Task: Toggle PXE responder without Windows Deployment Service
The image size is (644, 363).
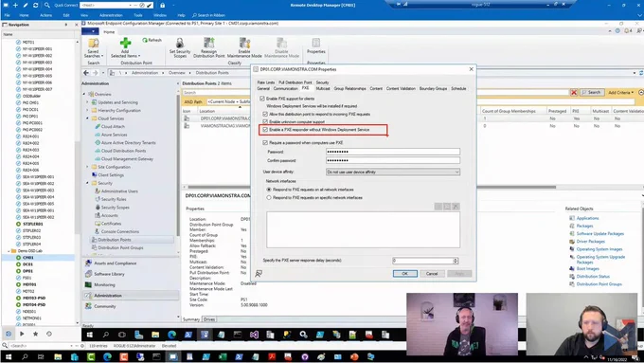Action: [x=265, y=130]
